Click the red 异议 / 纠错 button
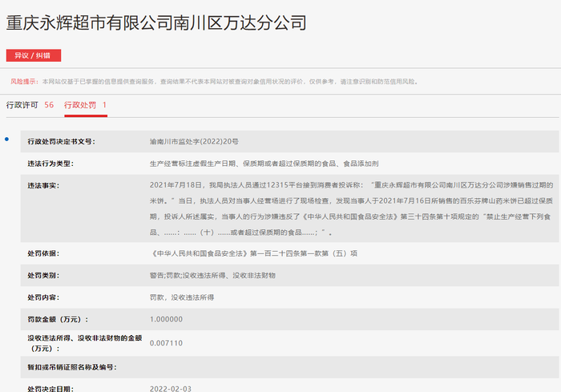This screenshot has width=561, height=392. pyautogui.click(x=34, y=55)
